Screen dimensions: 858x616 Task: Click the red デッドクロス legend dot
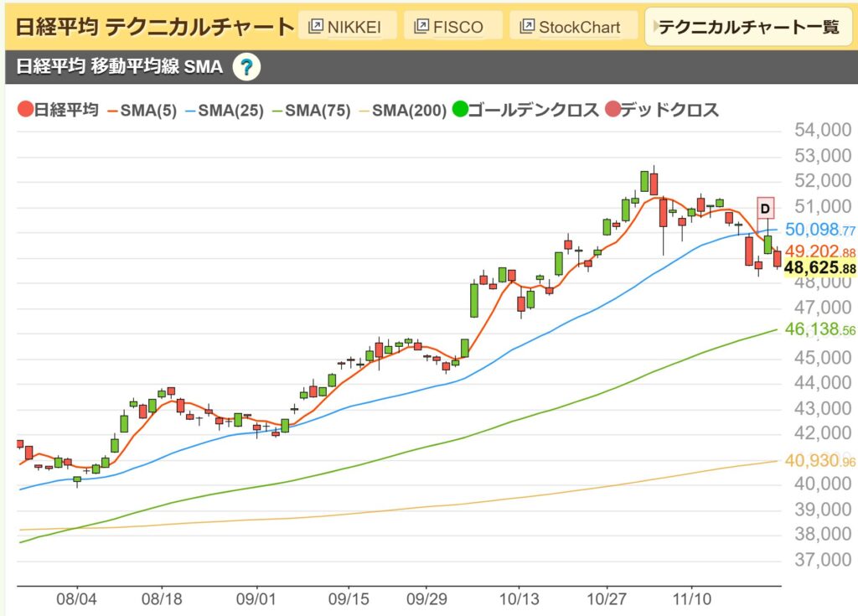coord(612,109)
